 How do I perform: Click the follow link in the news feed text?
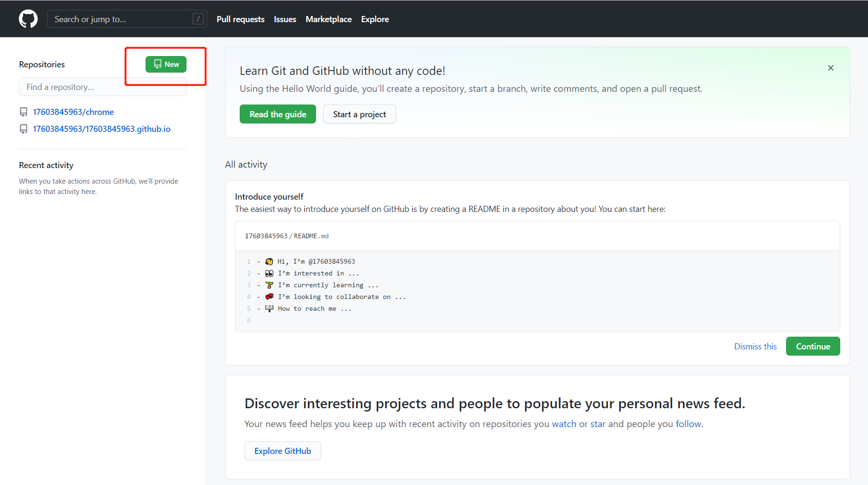[x=688, y=423]
